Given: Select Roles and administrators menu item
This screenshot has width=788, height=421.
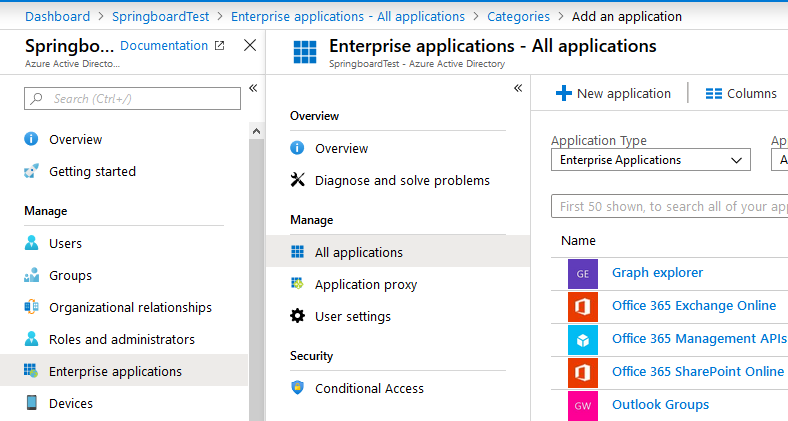Looking at the screenshot, I should (x=124, y=340).
